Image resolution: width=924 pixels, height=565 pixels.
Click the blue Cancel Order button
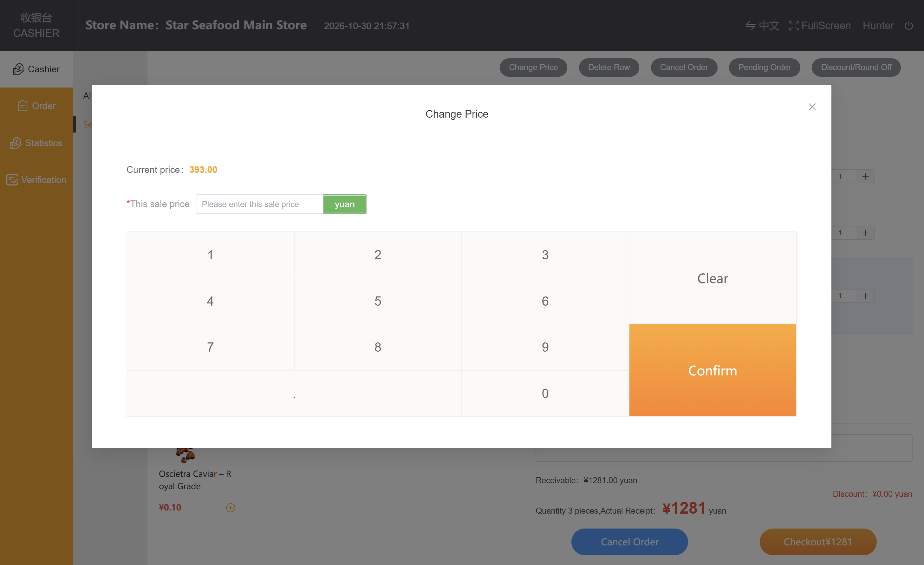tap(630, 542)
